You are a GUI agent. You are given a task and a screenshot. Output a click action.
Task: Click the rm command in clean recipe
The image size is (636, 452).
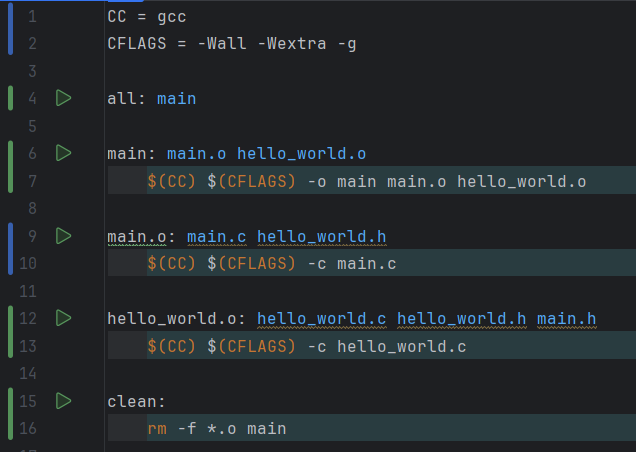[x=157, y=428]
